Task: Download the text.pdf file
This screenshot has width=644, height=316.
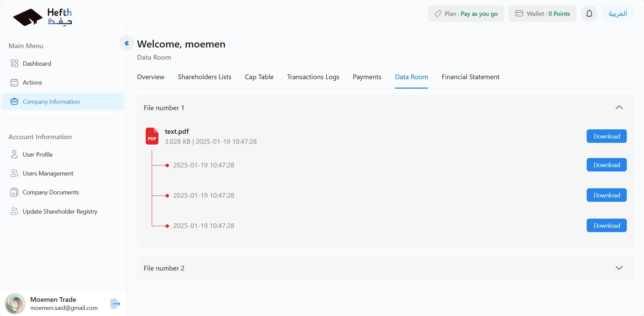Action: 606,136
